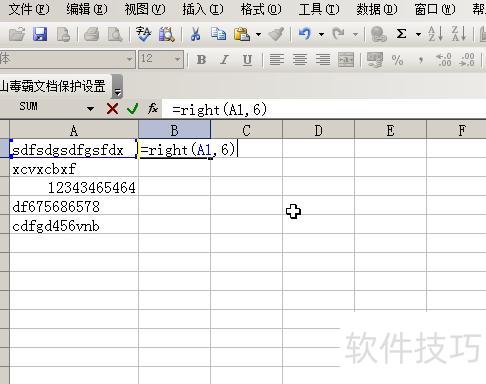Click the Sort Descending icon
Image resolution: width=486 pixels, height=384 pixels.
[459, 34]
